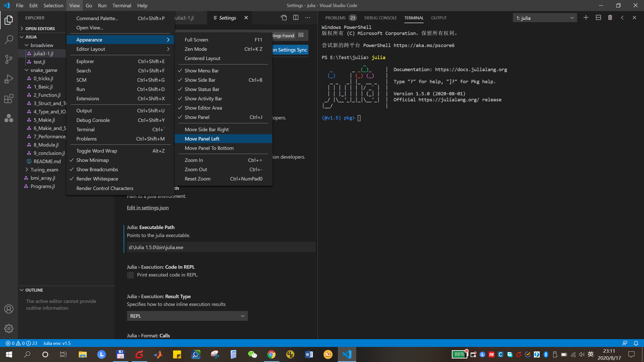Select Move Panel To Bottom
This screenshot has height=362, width=644.
pos(223,148)
